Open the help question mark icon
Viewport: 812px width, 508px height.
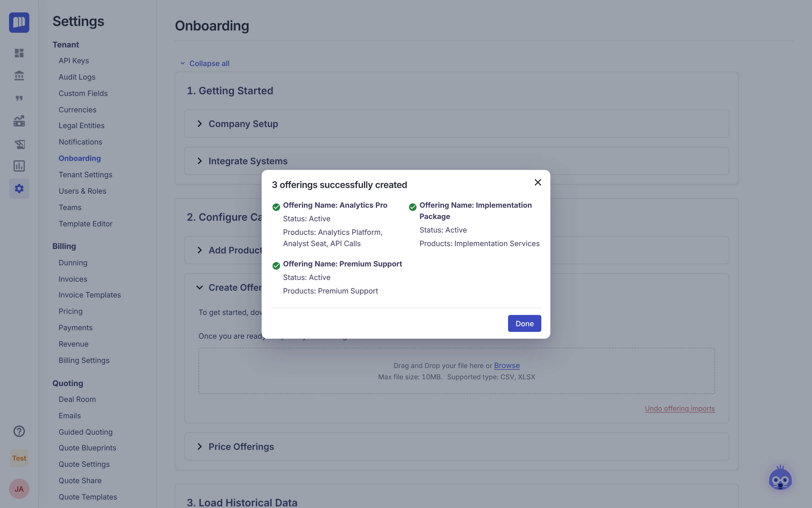pyautogui.click(x=19, y=431)
